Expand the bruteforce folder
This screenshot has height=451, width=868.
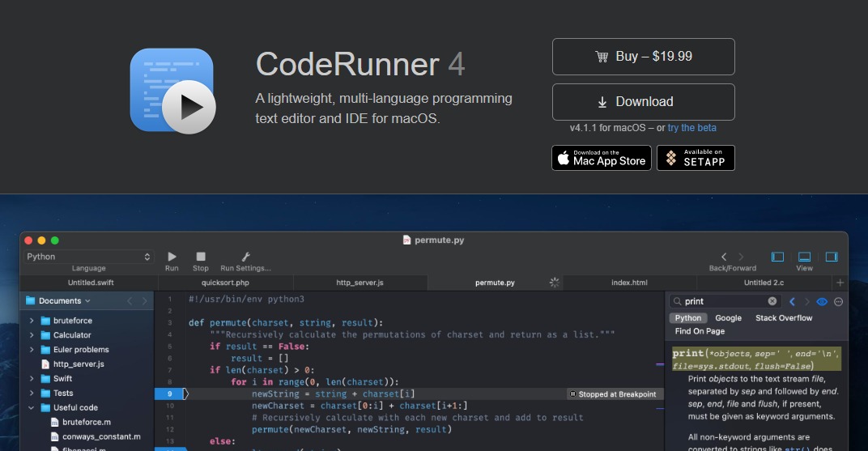pos(32,321)
